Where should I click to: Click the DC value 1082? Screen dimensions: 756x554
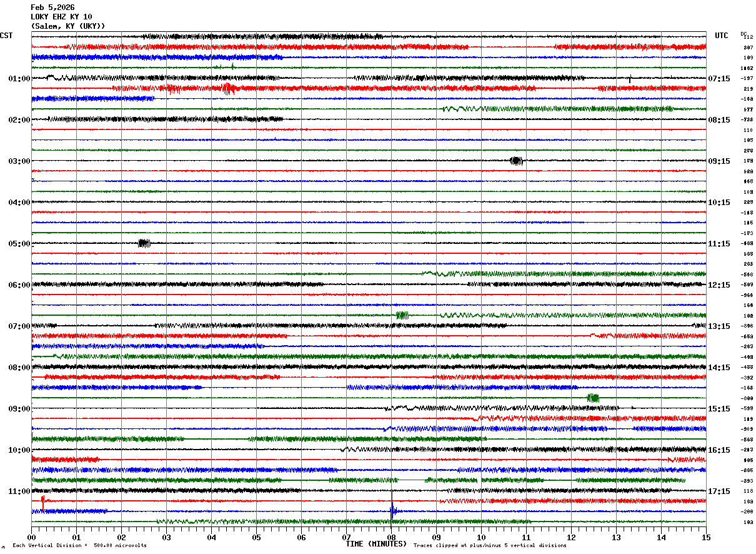click(x=747, y=68)
